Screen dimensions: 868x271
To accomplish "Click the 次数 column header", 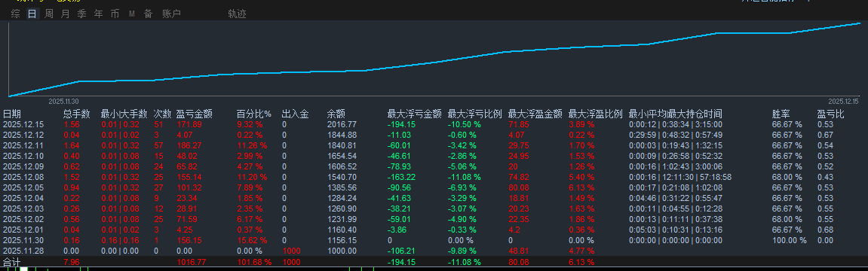I will [x=162, y=114].
